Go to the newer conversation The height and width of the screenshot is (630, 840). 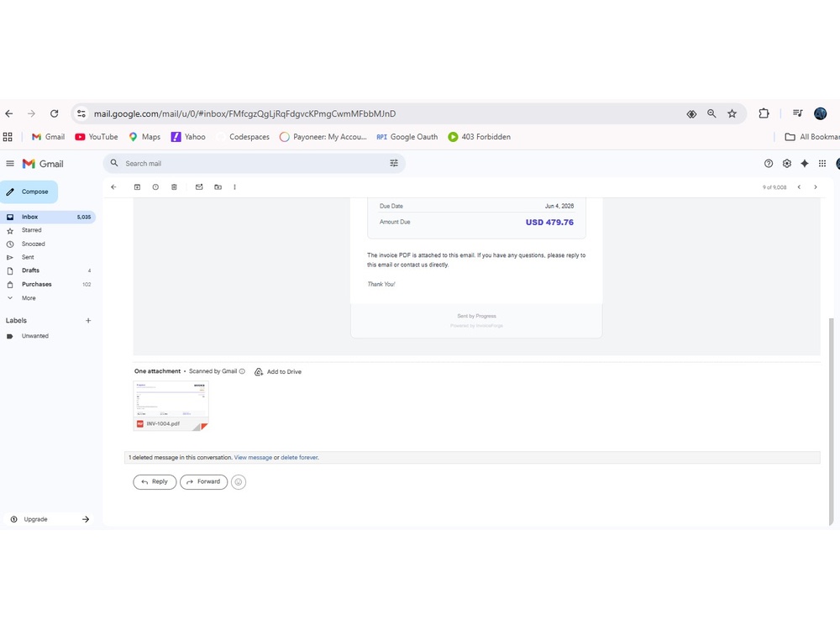click(x=800, y=187)
